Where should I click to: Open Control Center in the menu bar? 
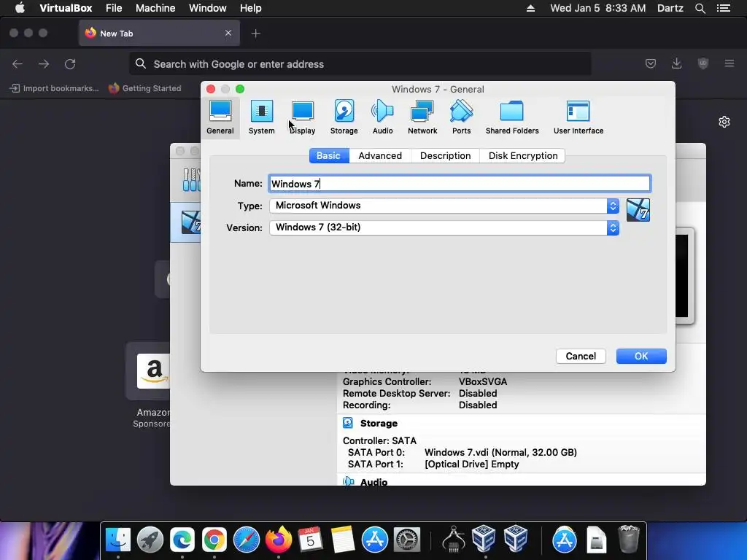coord(724,8)
